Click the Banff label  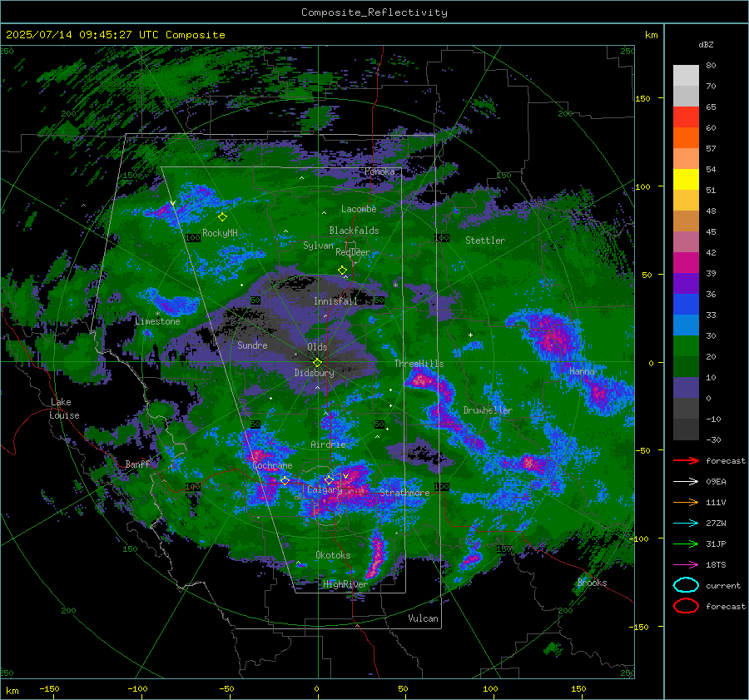137,464
